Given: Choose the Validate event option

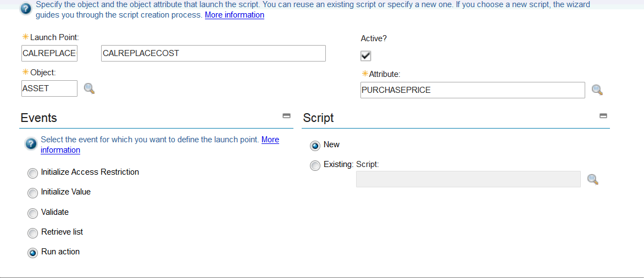Looking at the screenshot, I should [33, 213].
